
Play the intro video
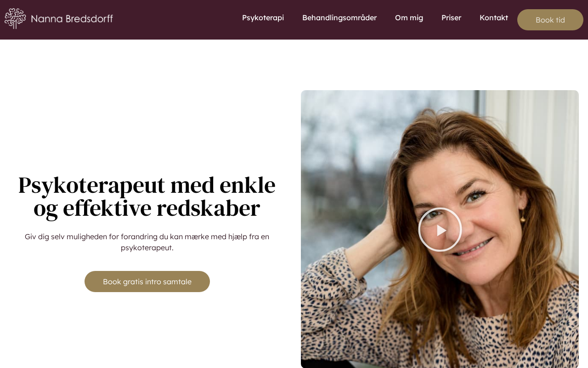440,230
